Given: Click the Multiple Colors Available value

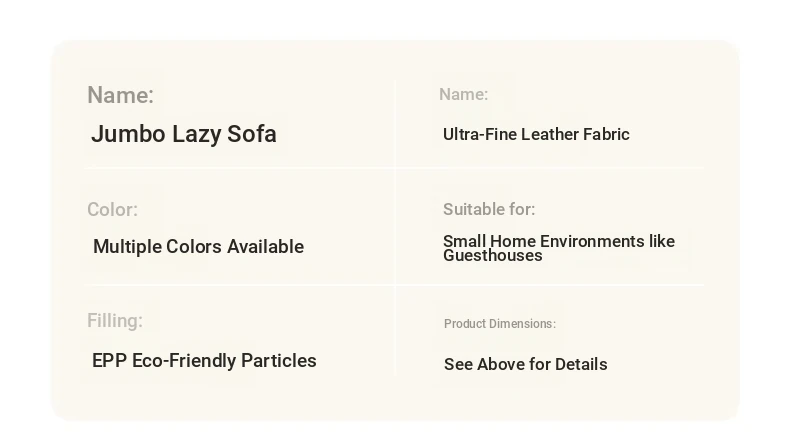Looking at the screenshot, I should point(199,247).
